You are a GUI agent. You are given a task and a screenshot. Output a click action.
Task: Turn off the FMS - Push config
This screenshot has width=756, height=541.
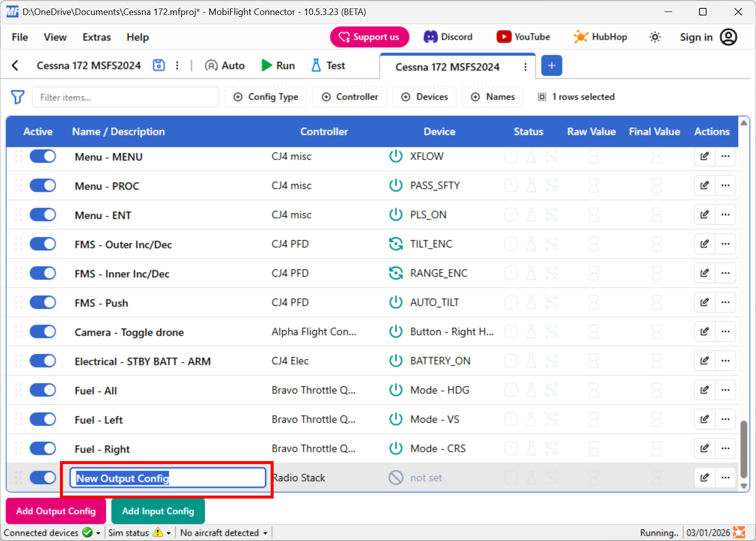[x=42, y=302]
